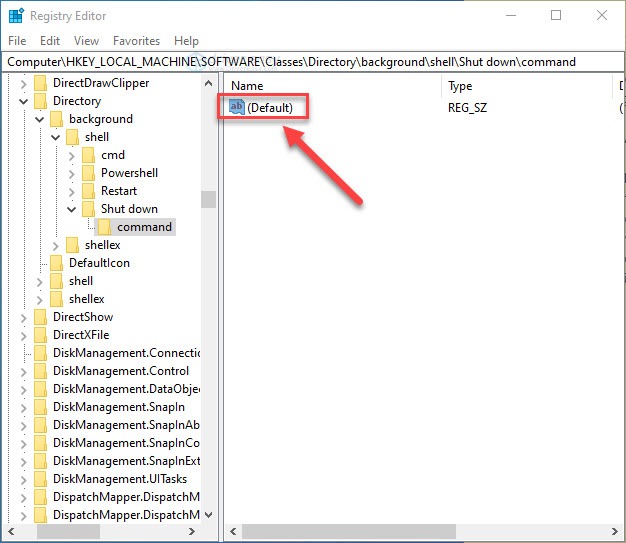Viewport: 626px width, 543px height.
Task: Click the Restart folder icon
Action: point(89,191)
